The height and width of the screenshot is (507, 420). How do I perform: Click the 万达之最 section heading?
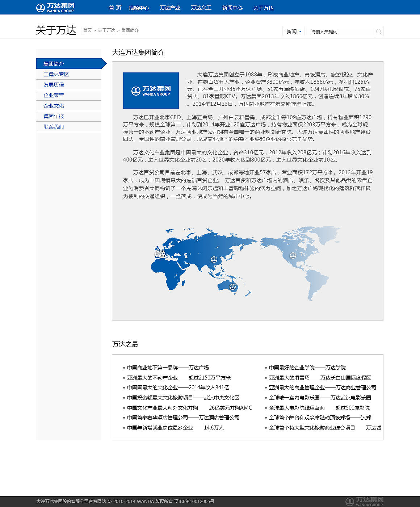[125, 344]
